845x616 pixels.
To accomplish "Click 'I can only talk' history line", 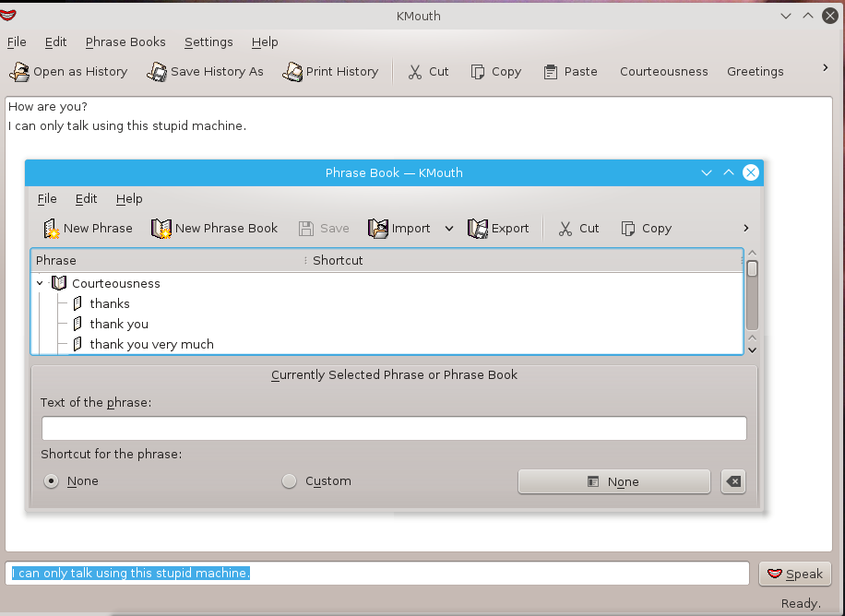I will coord(127,125).
